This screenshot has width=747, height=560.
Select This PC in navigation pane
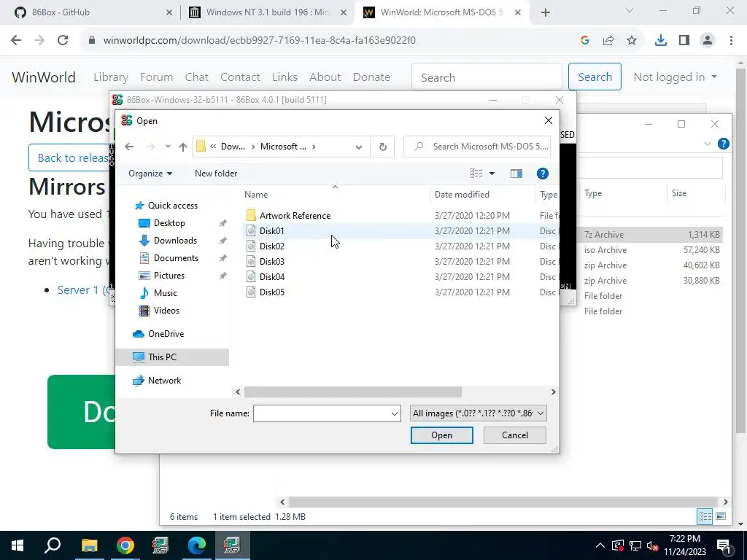coord(162,357)
